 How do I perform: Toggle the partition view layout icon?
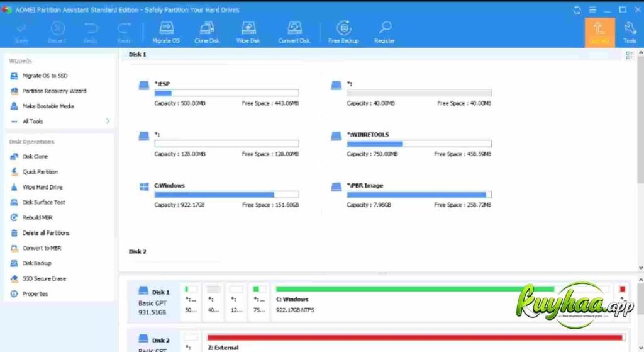(629, 55)
